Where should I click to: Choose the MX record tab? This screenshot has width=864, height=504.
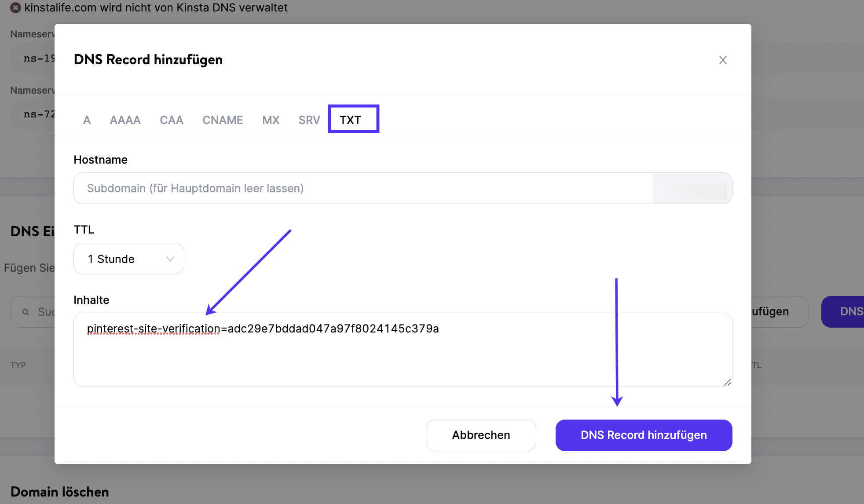click(271, 120)
